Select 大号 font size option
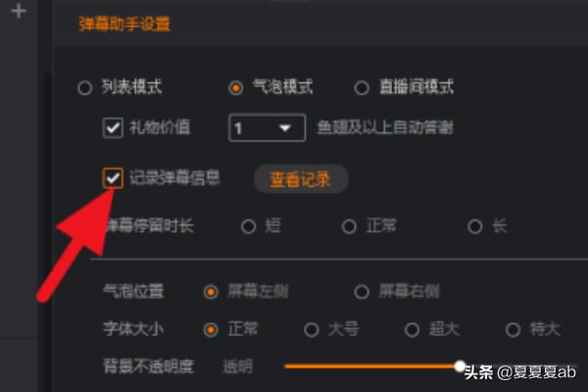588x392 pixels. coord(312,329)
